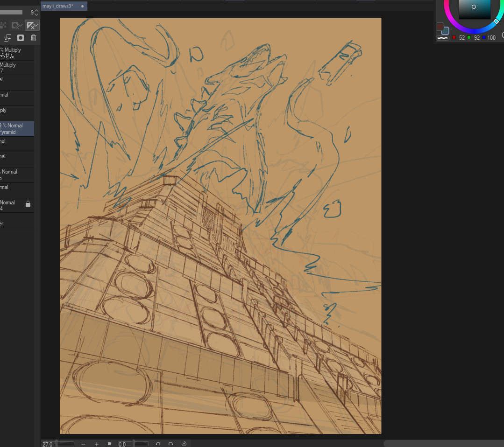Rotate canvas left with counterclockwise arrow
Image resolution: width=504 pixels, height=447 pixels.
[x=158, y=444]
